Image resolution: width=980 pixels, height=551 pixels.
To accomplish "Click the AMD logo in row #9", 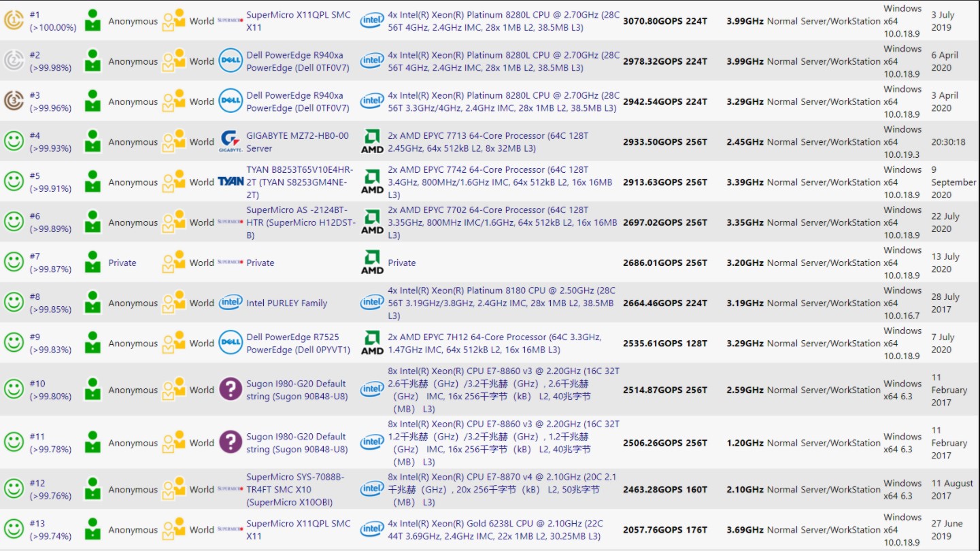I will coord(372,343).
